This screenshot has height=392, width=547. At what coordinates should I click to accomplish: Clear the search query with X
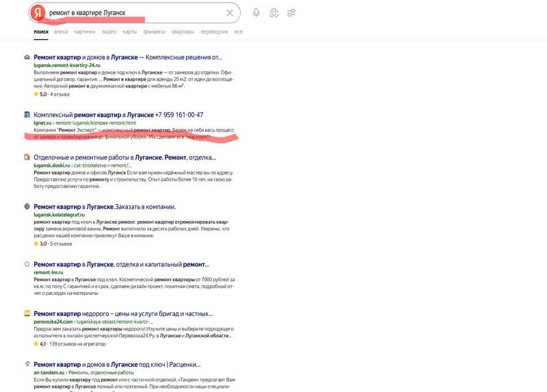click(230, 13)
